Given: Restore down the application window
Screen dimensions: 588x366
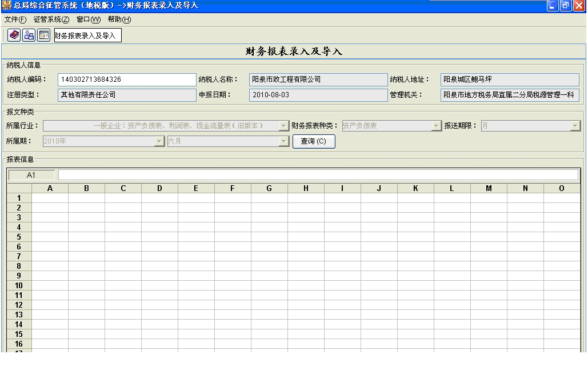Looking at the screenshot, I should [x=566, y=5].
